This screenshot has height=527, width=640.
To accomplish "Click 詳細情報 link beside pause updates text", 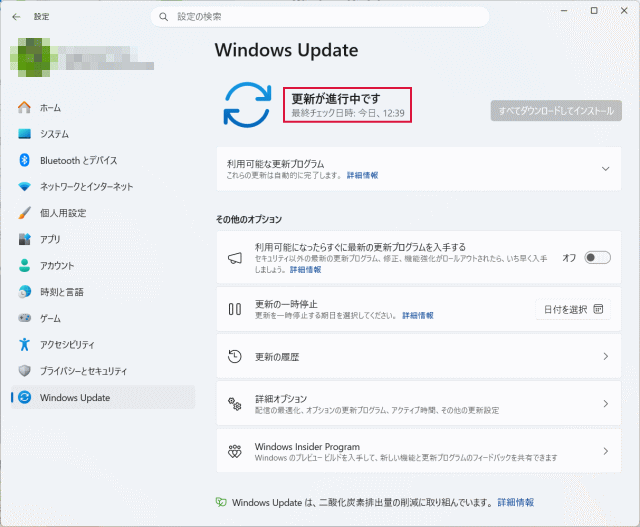I will pos(418,315).
